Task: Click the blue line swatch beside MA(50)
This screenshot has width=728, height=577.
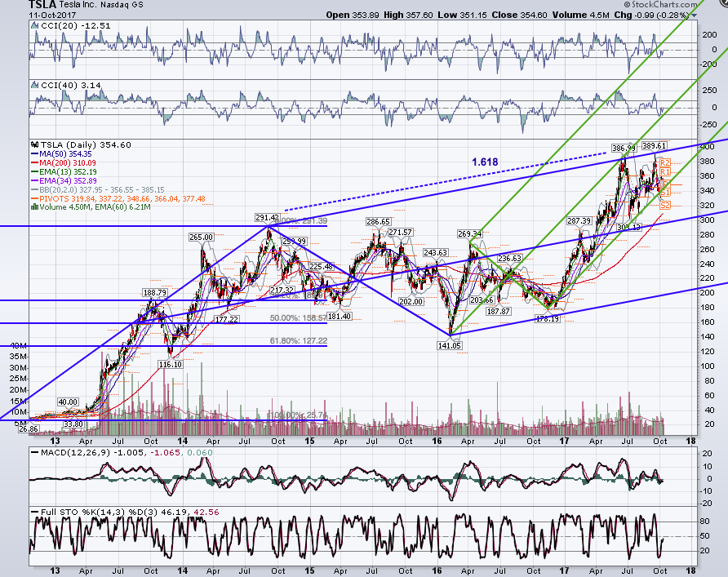Action: point(35,153)
